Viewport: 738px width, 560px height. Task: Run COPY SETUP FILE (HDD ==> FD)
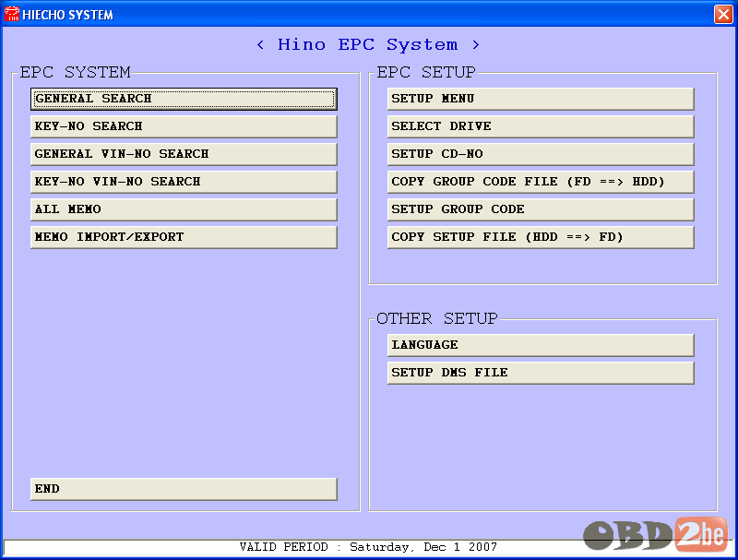coord(541,237)
